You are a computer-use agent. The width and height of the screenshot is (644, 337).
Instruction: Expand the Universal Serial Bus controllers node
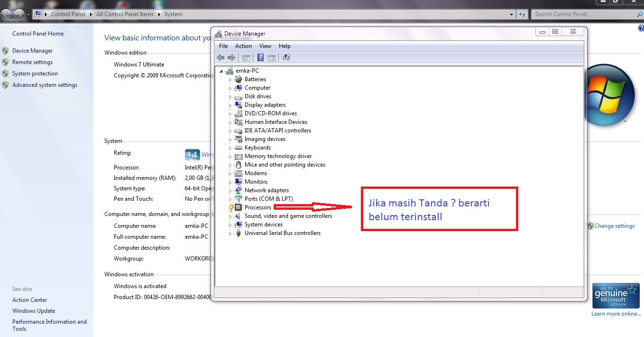point(230,234)
